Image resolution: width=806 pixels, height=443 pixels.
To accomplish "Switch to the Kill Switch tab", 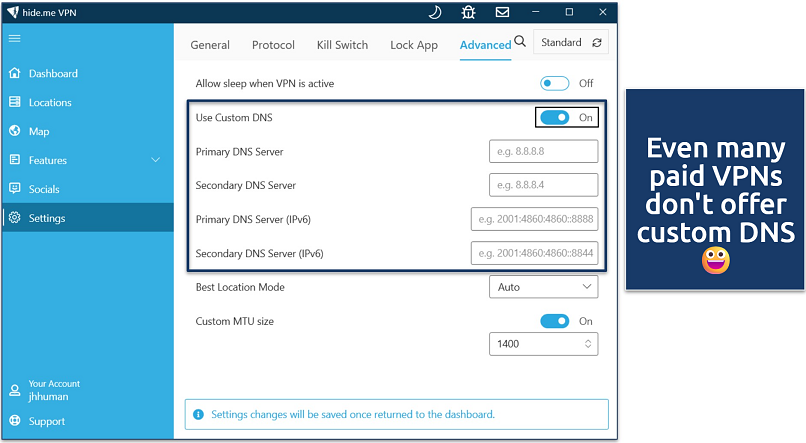I will tap(342, 45).
